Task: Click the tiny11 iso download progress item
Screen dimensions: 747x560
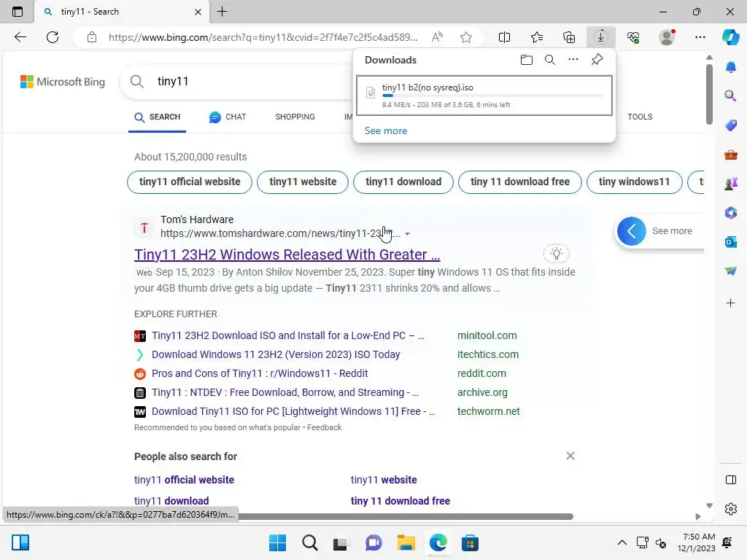Action: [484, 96]
